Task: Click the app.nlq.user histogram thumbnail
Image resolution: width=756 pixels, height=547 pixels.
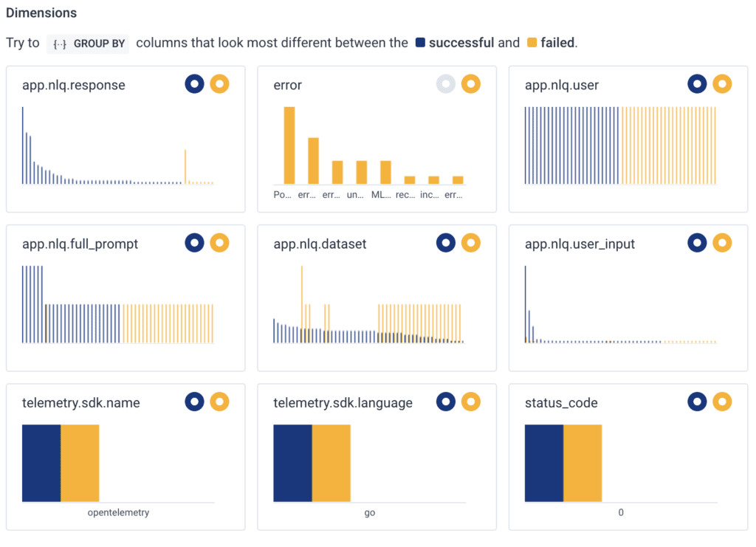Action: (620, 145)
